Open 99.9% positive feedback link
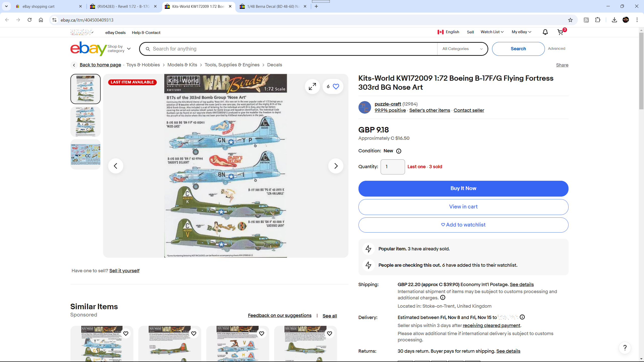This screenshot has width=644, height=362. point(390,110)
